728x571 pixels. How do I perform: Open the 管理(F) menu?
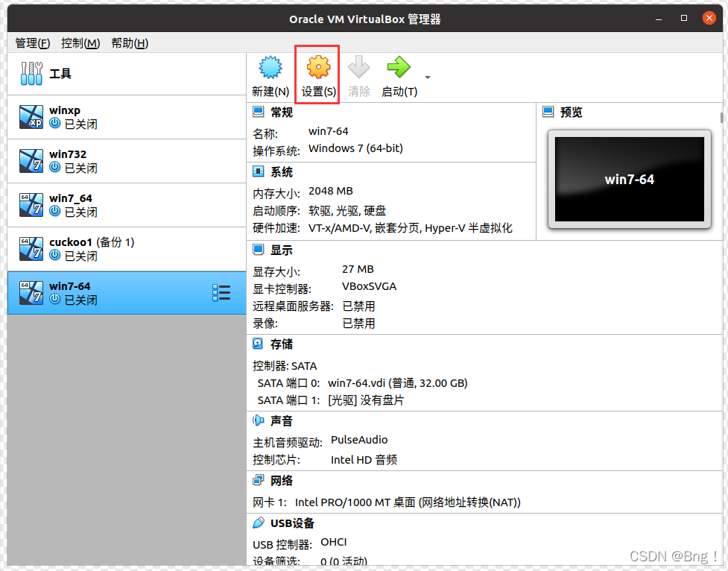pos(33,43)
